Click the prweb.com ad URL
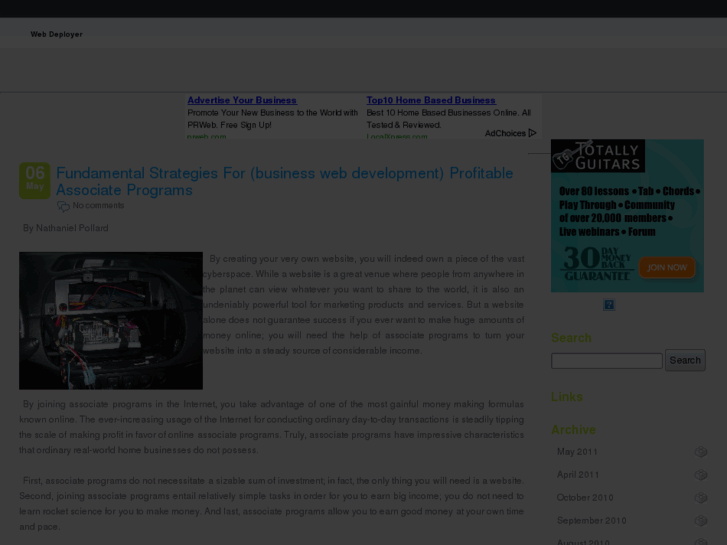This screenshot has height=545, width=727. pos(207,137)
